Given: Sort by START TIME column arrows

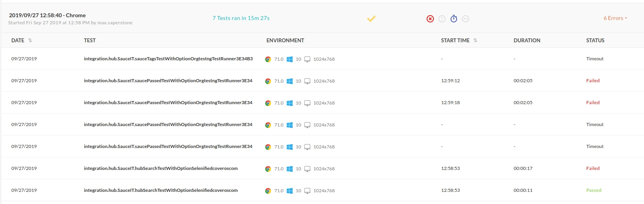Looking at the screenshot, I should [475, 40].
